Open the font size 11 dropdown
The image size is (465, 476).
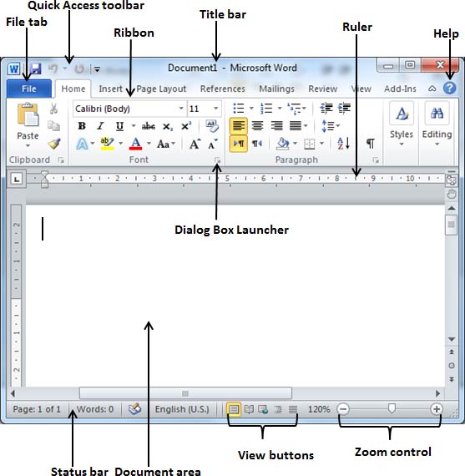(205, 109)
